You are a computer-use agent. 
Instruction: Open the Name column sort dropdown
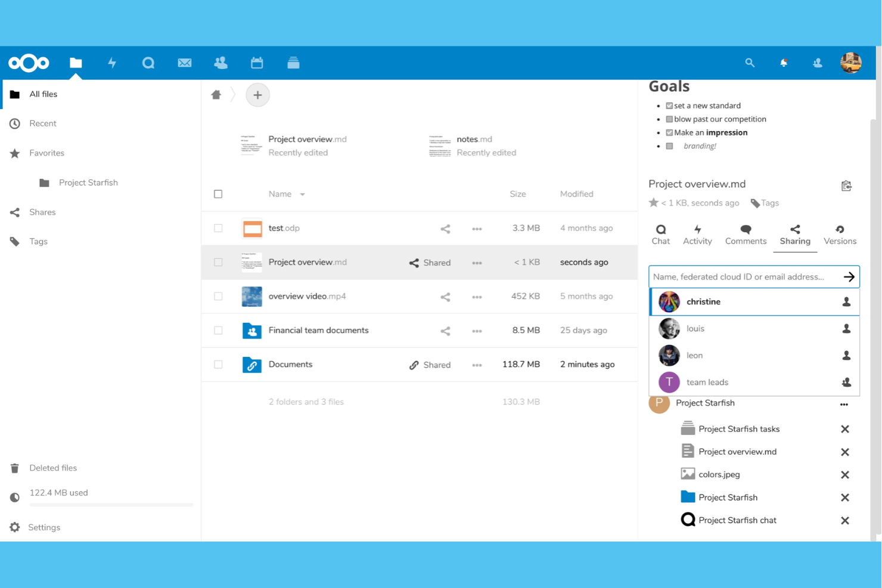click(302, 194)
